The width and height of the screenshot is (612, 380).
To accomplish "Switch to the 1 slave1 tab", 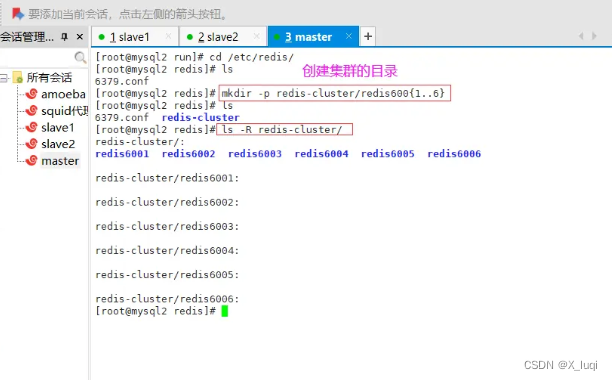I will tap(135, 37).
